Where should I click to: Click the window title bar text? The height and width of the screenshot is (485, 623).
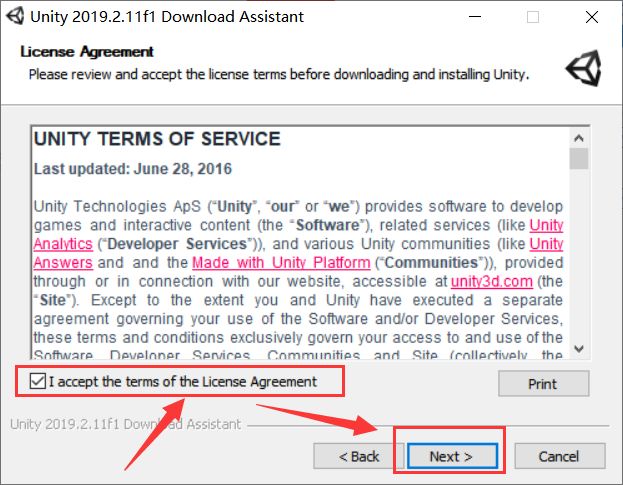pyautogui.click(x=170, y=17)
